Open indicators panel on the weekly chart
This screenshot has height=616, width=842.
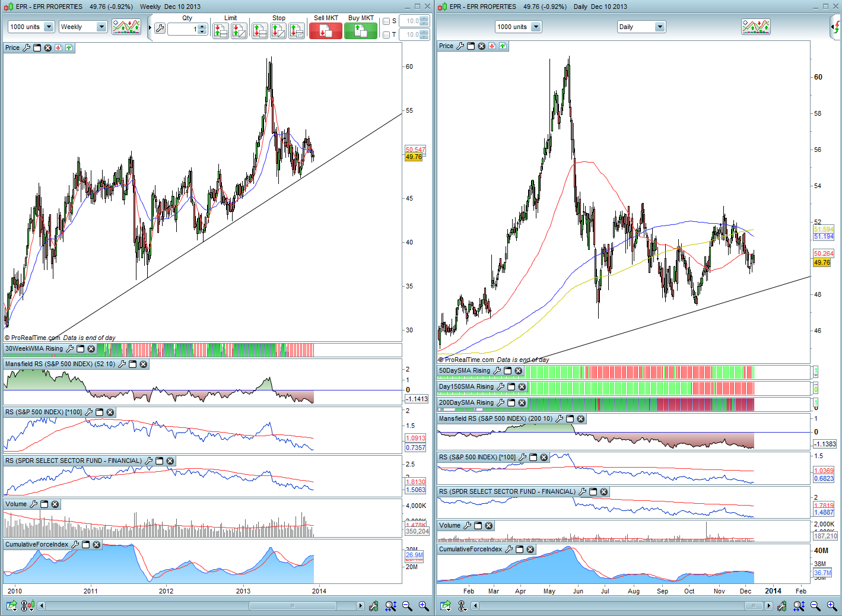click(126, 27)
